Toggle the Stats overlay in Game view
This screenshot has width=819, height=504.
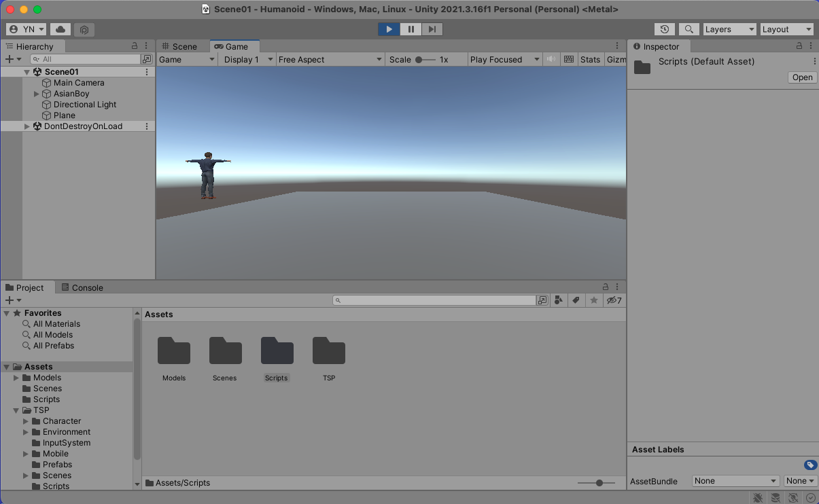(x=590, y=60)
